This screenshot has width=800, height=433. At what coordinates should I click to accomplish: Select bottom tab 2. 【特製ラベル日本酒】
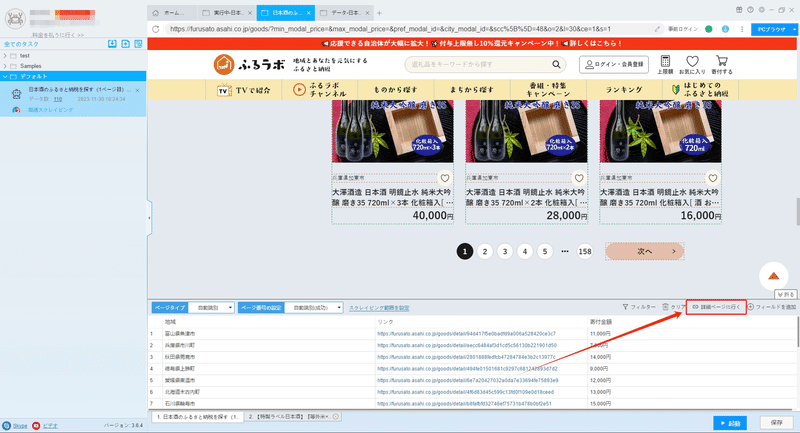click(x=293, y=417)
